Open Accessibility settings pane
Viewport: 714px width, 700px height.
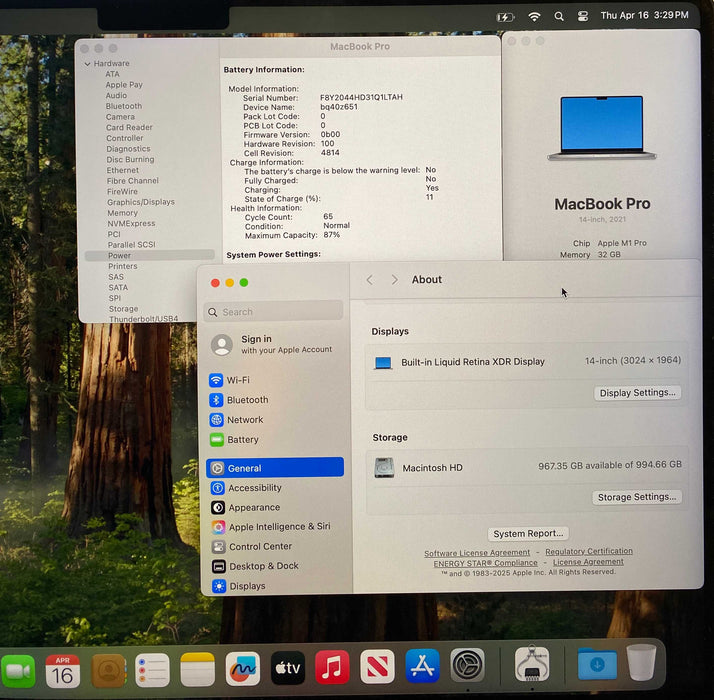275,488
